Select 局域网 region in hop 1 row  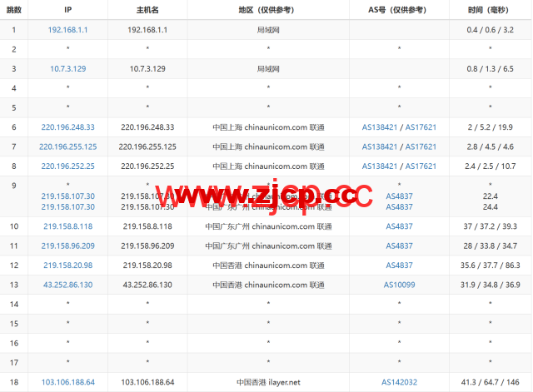pos(268,30)
